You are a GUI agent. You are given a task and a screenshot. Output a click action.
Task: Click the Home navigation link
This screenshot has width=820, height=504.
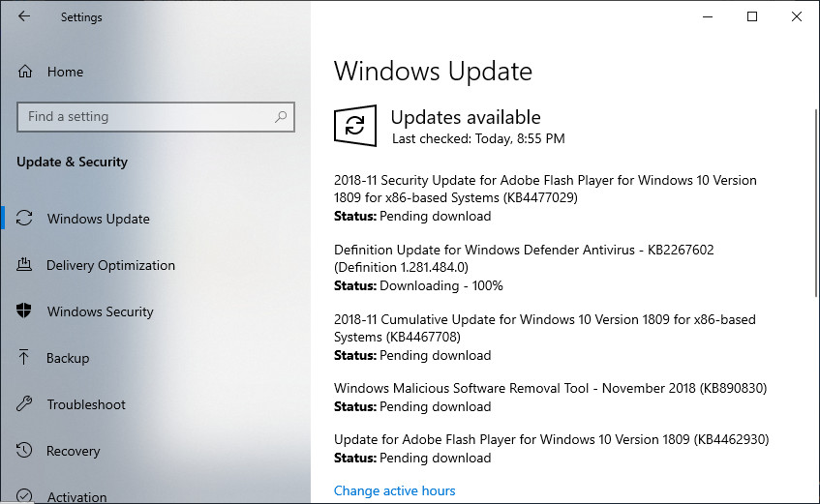coord(65,72)
